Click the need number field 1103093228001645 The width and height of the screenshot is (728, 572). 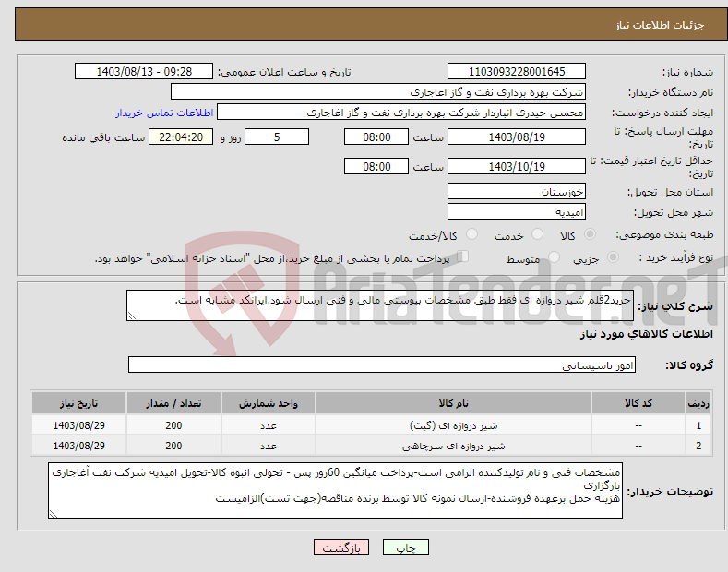tap(517, 72)
